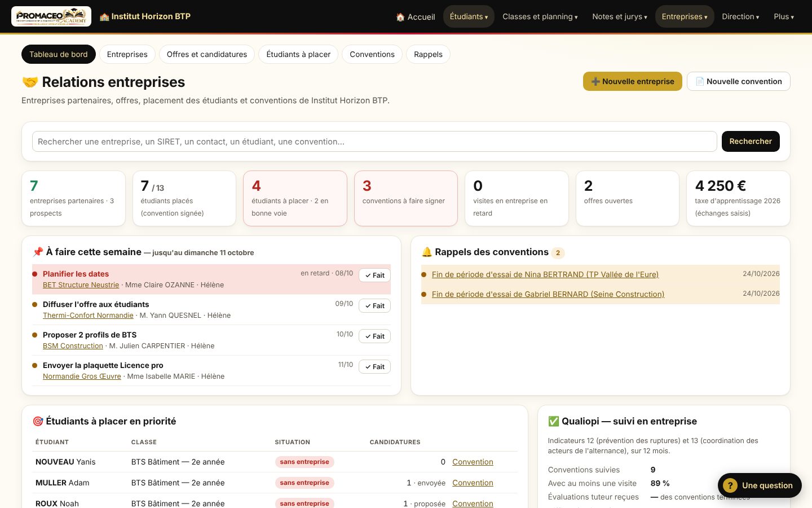Image resolution: width=812 pixels, height=508 pixels.
Task: Click the 'entreprises partenaires' stat card
Action: point(73,199)
